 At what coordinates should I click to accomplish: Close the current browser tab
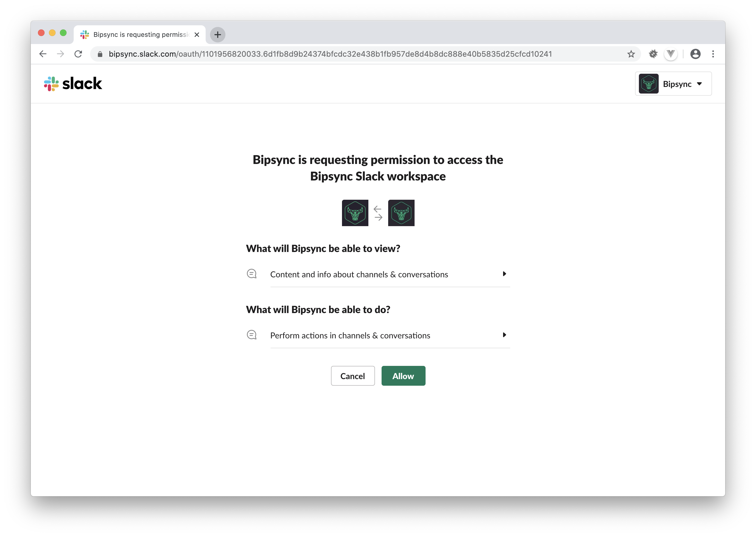[x=197, y=34]
